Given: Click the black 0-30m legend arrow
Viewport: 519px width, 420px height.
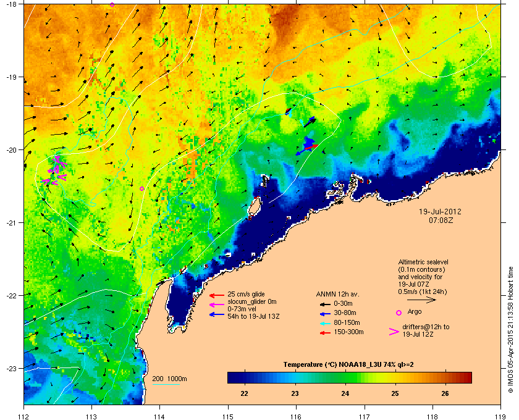Looking at the screenshot, I should coord(325,304).
